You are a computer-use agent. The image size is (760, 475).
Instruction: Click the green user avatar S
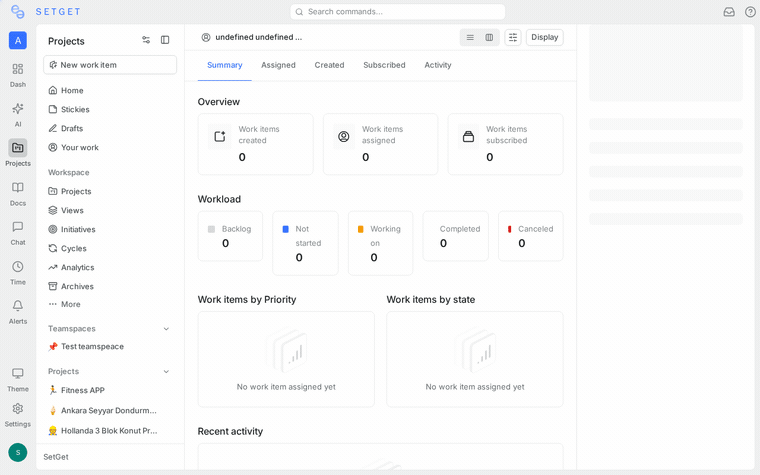[18, 453]
